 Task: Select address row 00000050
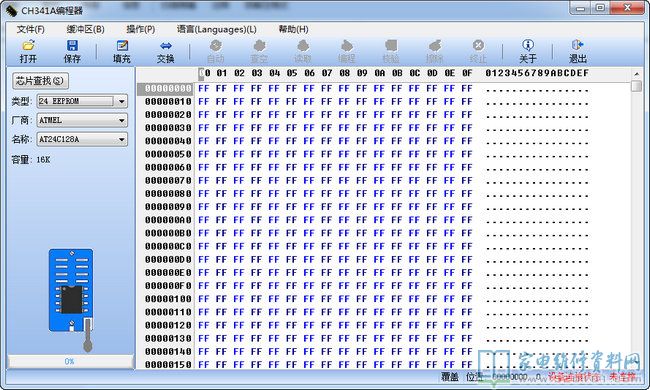168,154
